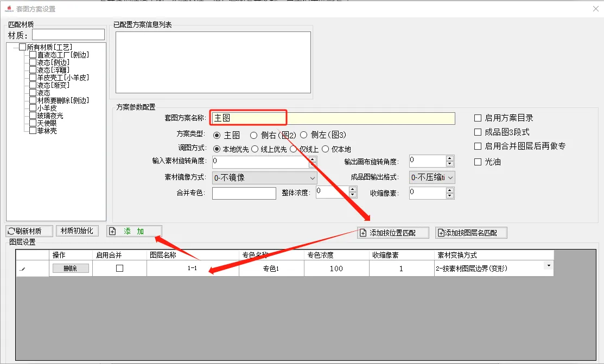Click the page icon on 添加按位置匹配
The height and width of the screenshot is (364, 604).
point(363,233)
